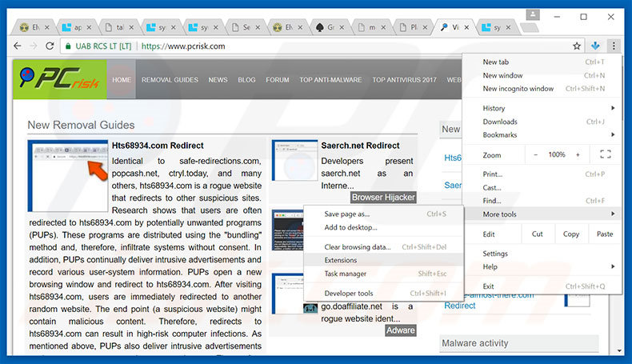Select Print... in Chrome menu
The width and height of the screenshot is (632, 364).
coord(493,174)
